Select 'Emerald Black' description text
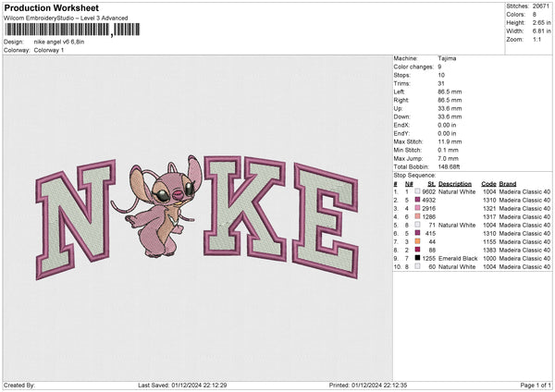Image resolution: width=555 pixels, height=392 pixels. [x=458, y=258]
